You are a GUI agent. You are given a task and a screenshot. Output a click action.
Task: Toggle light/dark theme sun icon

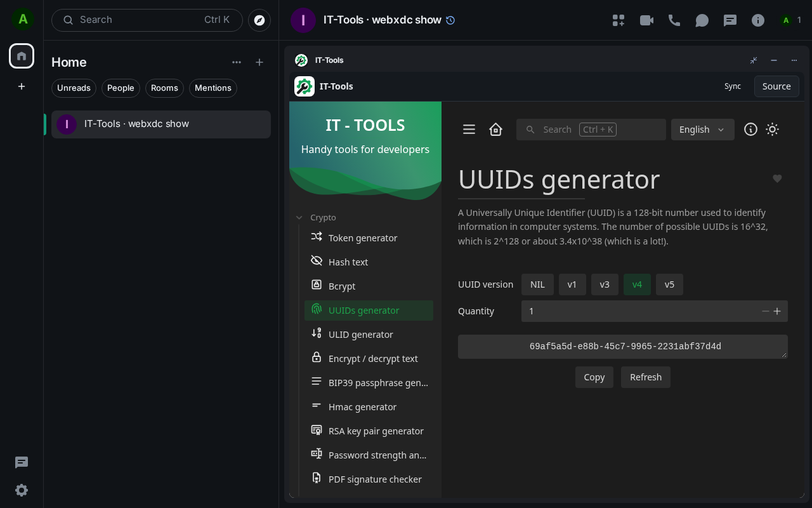[772, 130]
